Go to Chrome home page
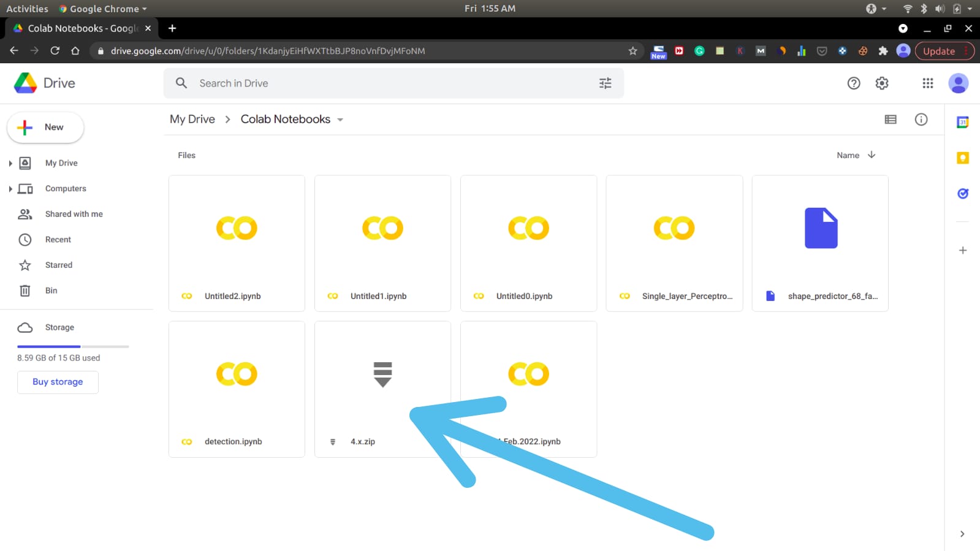 [75, 51]
